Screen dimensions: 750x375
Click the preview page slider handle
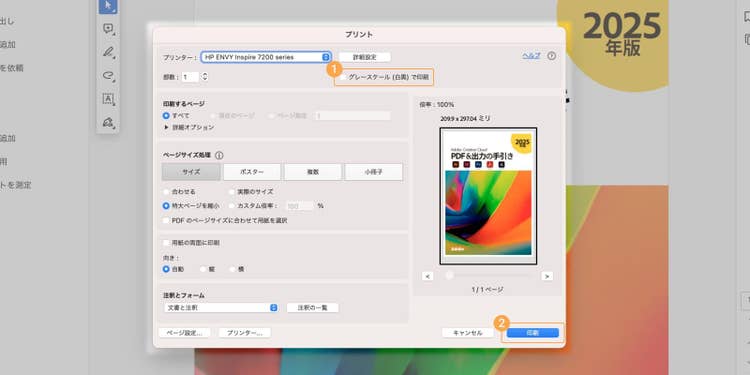click(x=449, y=275)
